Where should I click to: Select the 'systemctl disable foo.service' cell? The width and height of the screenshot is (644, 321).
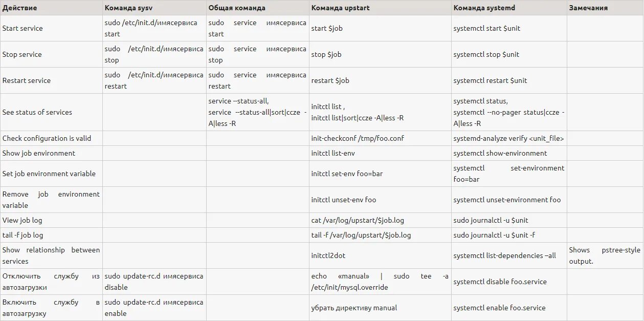[500, 282]
